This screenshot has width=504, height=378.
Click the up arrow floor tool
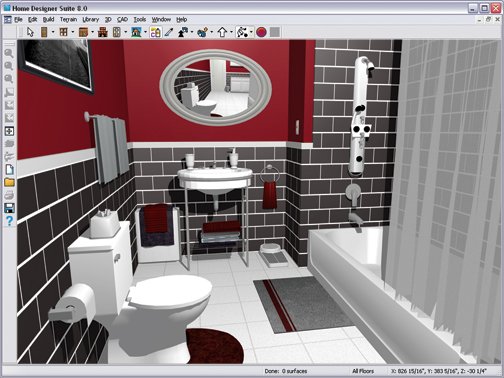(222, 32)
